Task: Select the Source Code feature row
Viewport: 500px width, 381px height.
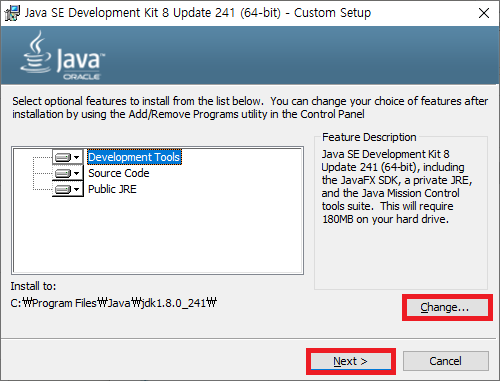Action: coord(119,173)
